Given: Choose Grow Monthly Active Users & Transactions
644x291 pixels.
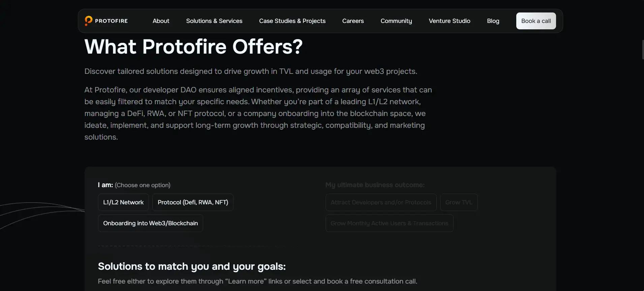Looking at the screenshot, I should [389, 223].
